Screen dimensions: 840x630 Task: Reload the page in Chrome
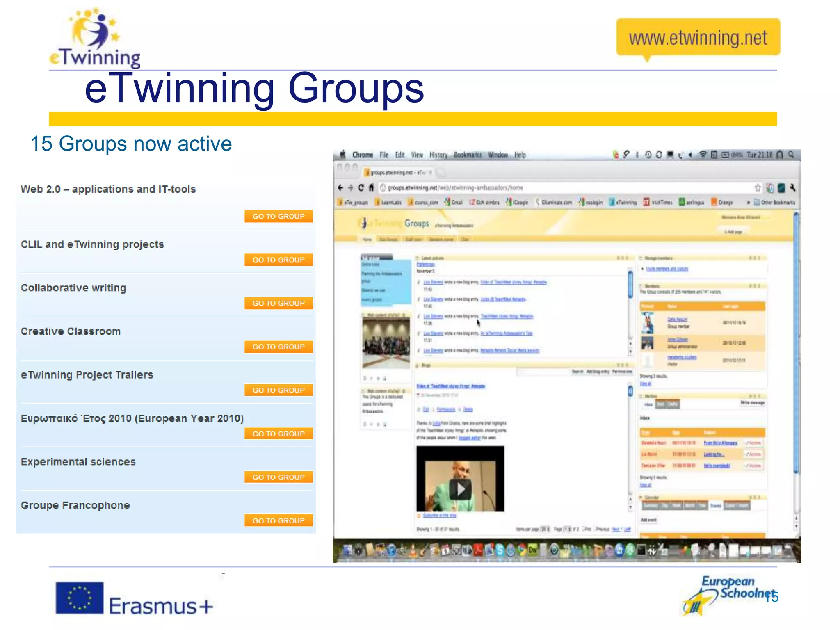pyautogui.click(x=361, y=188)
